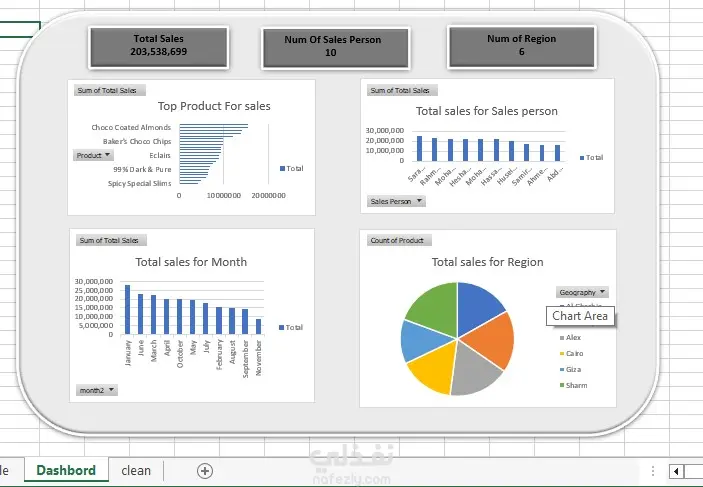Select the Cairo legend color marker
Viewport: 703px width, 487px height.
pos(562,354)
